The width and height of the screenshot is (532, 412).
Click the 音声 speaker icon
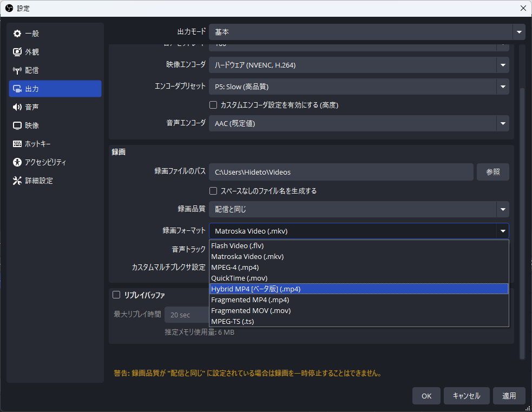17,107
